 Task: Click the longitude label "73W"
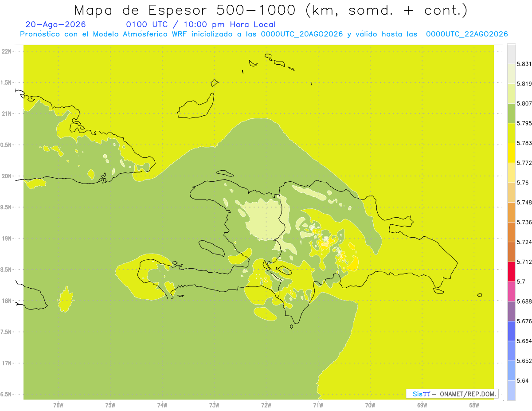click(214, 405)
